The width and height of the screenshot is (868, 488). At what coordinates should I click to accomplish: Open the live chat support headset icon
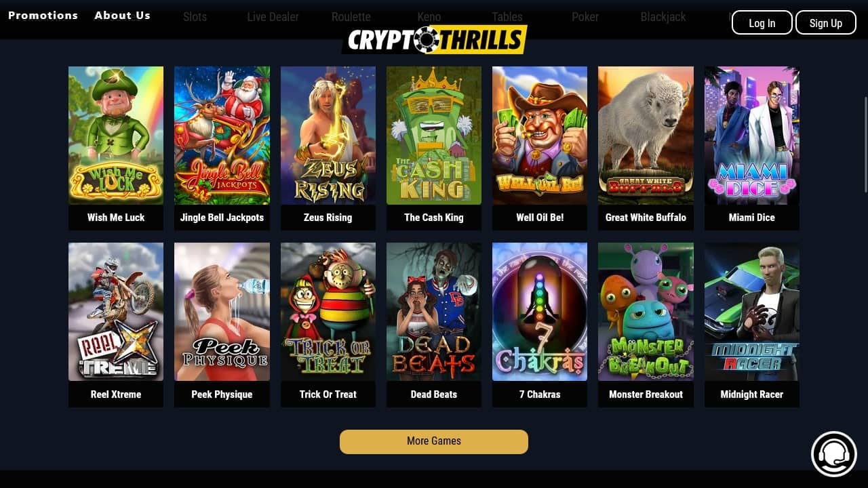click(834, 454)
